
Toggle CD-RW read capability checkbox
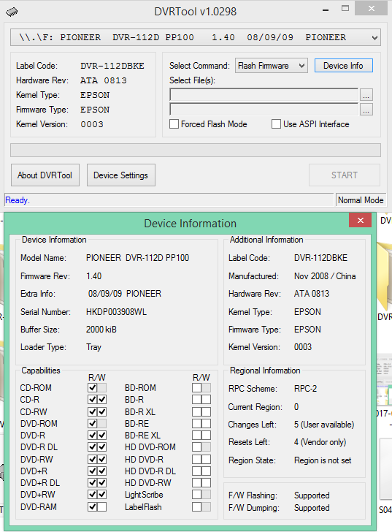coord(93,412)
